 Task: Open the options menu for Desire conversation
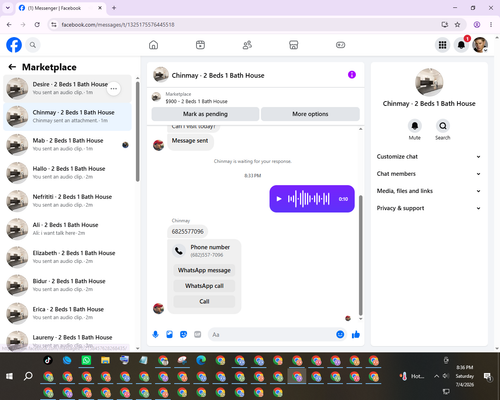coord(114,89)
